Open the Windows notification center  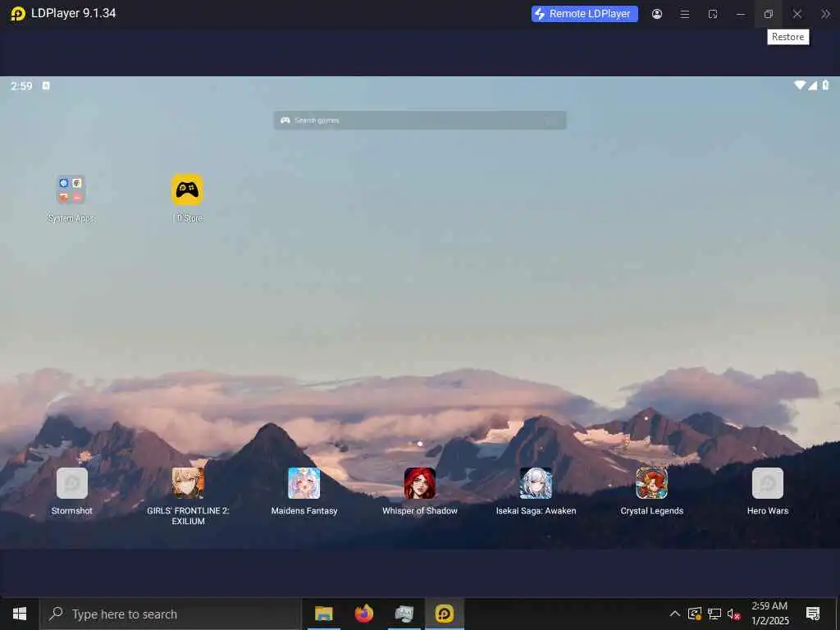pos(813,614)
